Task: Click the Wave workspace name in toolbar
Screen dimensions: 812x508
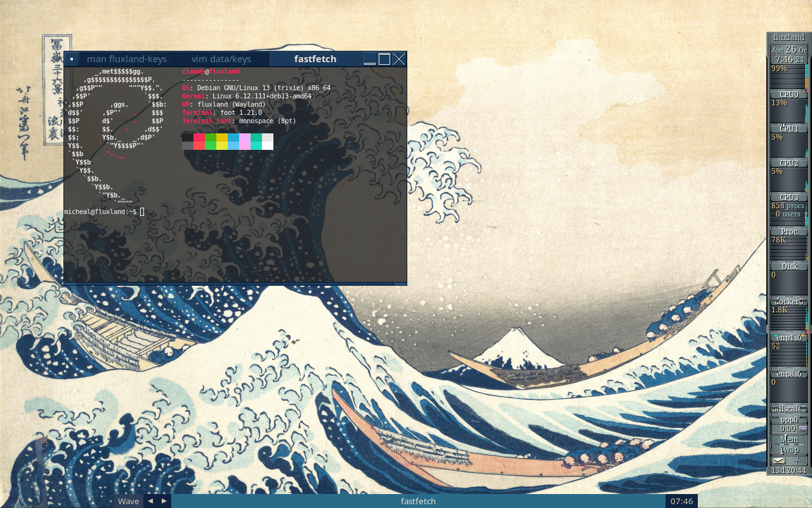Action: 128,501
